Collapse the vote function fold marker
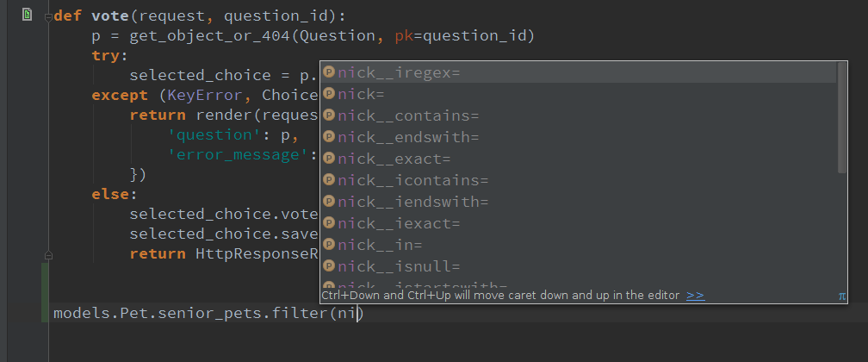The image size is (868, 362). pos(49,16)
